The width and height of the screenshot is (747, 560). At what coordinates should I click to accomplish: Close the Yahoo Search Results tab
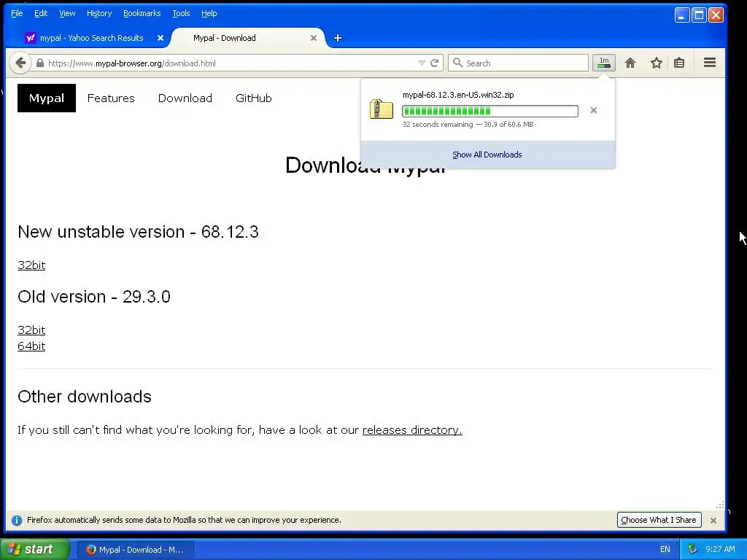click(160, 38)
